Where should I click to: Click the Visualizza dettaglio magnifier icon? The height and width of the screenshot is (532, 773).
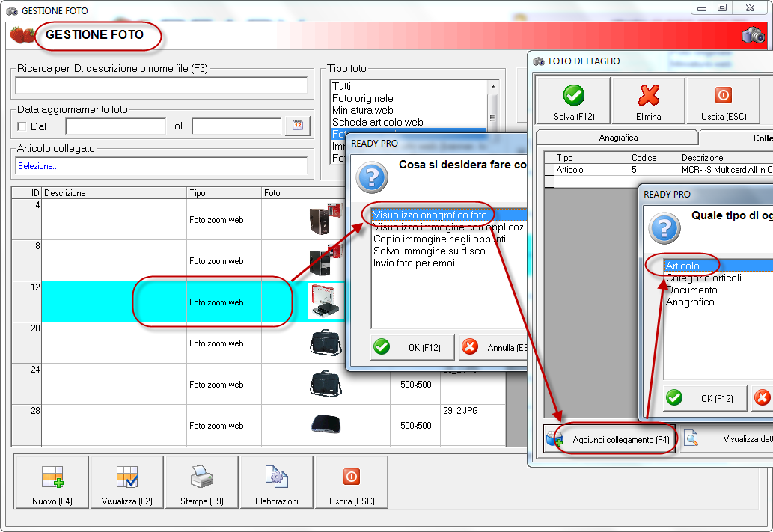tap(691, 438)
